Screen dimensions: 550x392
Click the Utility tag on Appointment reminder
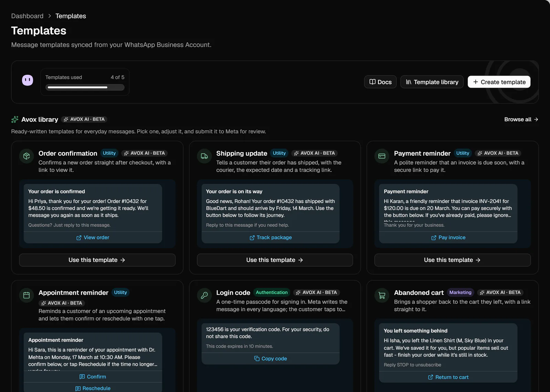click(x=120, y=292)
